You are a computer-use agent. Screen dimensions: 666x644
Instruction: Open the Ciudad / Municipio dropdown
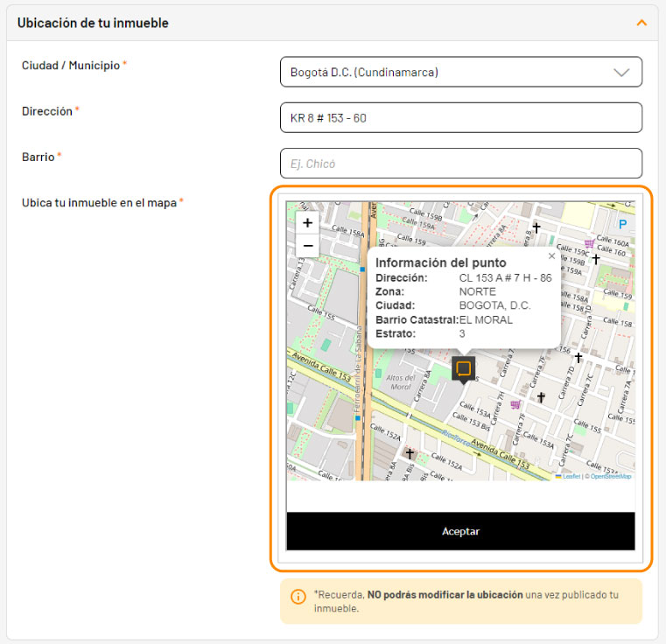(460, 72)
